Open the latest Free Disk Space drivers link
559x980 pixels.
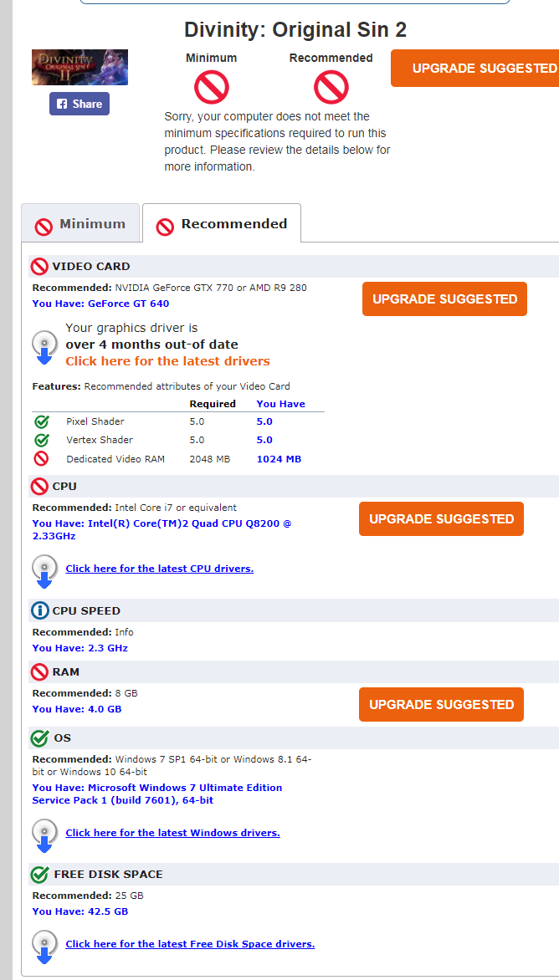click(190, 944)
